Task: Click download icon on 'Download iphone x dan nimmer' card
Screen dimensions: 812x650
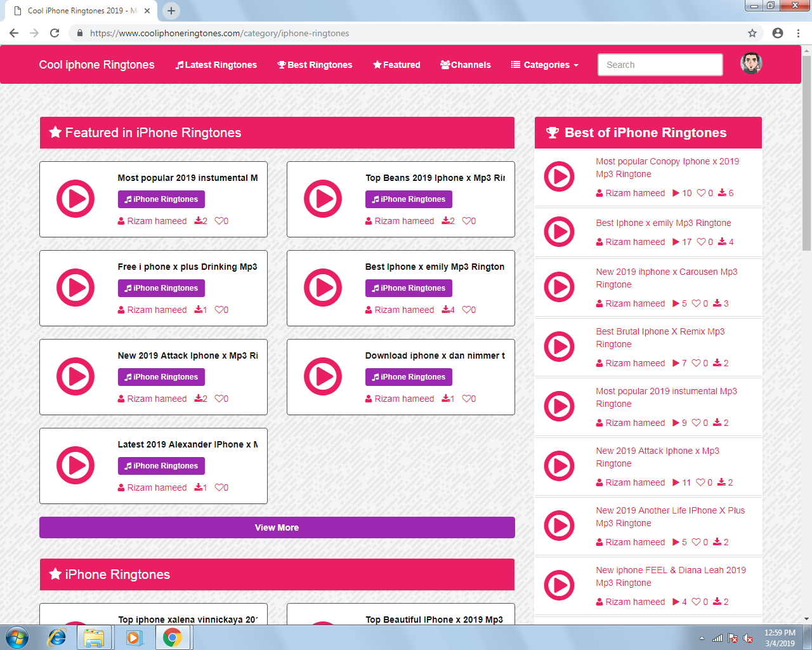Action: coord(447,399)
